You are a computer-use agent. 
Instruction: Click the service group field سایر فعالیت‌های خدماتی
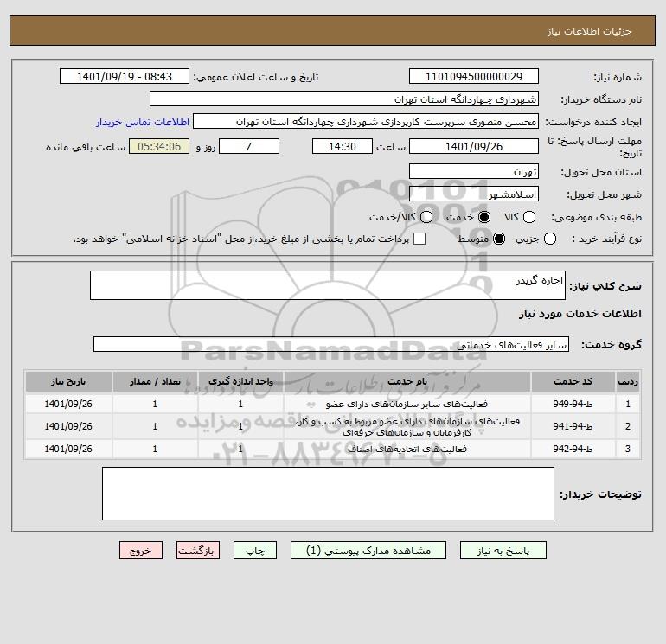coord(331,344)
